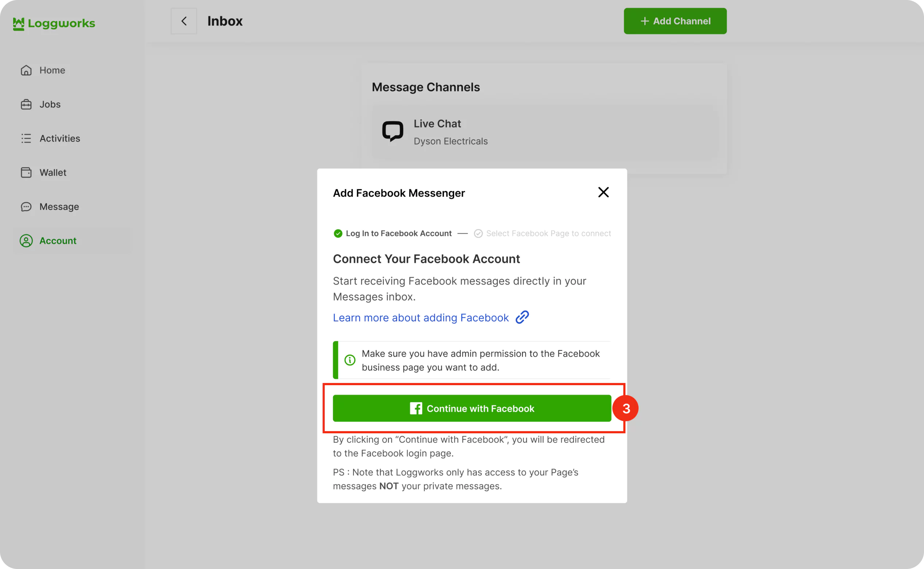The image size is (924, 569).
Task: Click the Live Chat channel icon
Action: 393,131
